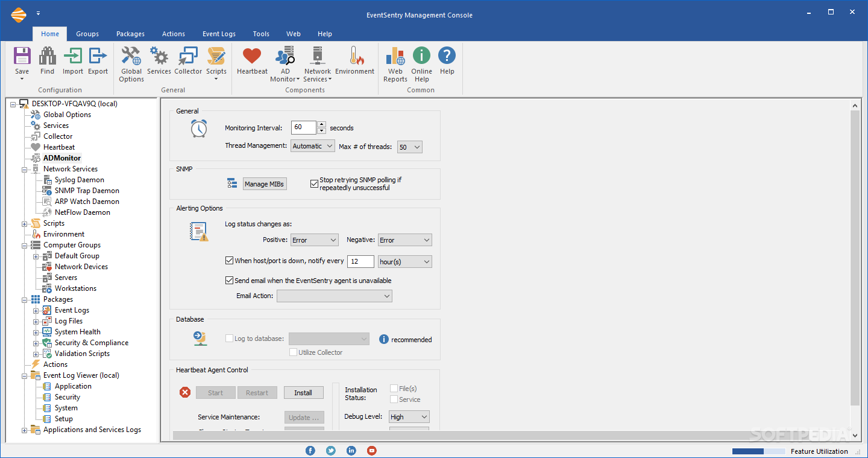Click the info icon beside recommended
The image size is (868, 458).
pyautogui.click(x=384, y=339)
